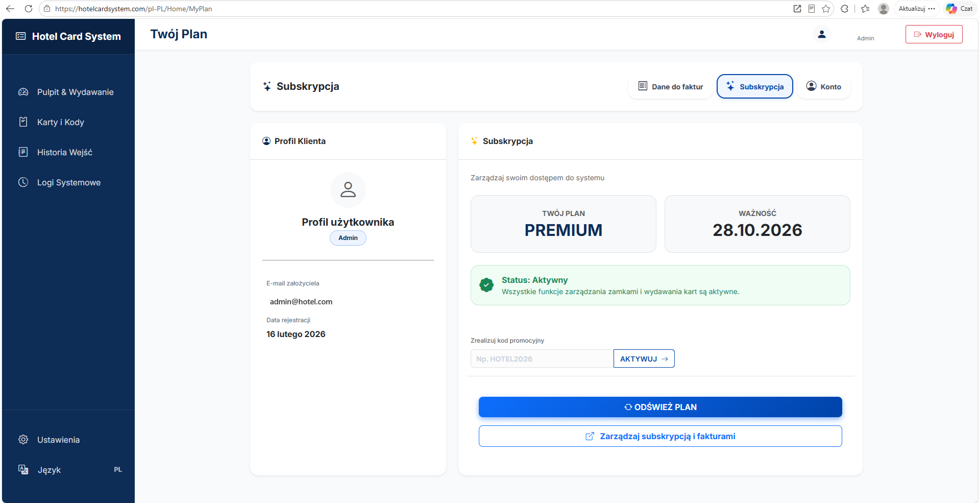Click browser back arrow
The height and width of the screenshot is (503, 980).
pyautogui.click(x=10, y=9)
